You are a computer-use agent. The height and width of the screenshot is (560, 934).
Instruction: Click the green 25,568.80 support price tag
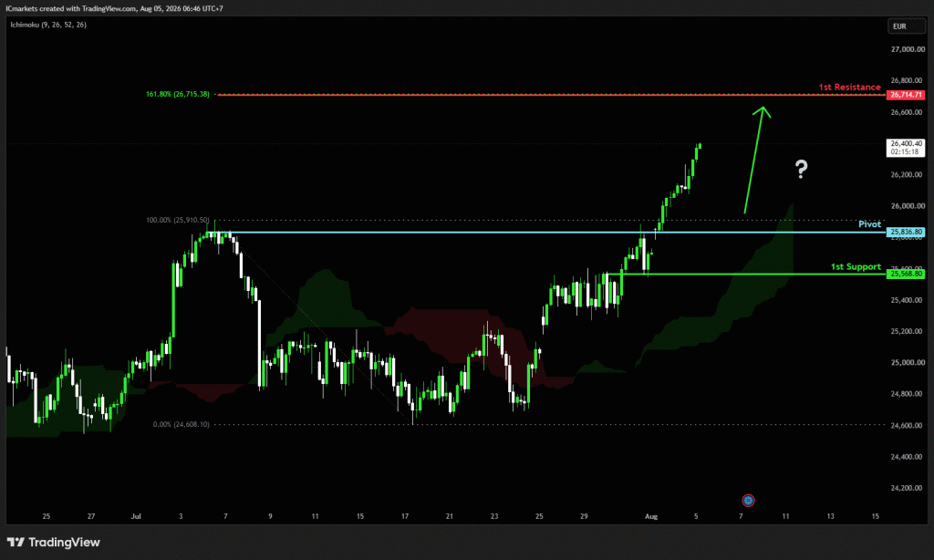906,274
